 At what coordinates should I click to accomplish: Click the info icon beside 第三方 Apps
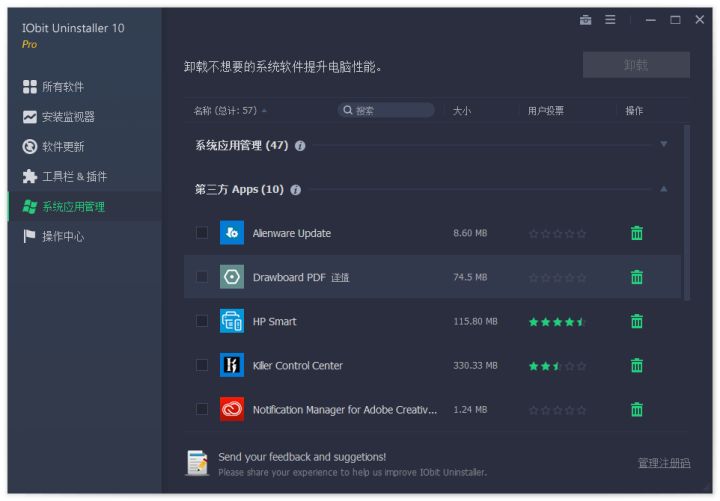pyautogui.click(x=296, y=190)
